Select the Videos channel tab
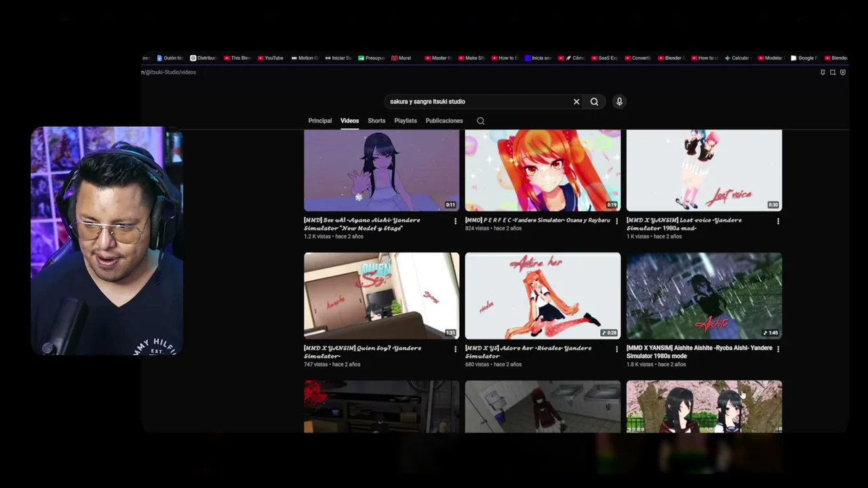868x488 pixels. (350, 121)
